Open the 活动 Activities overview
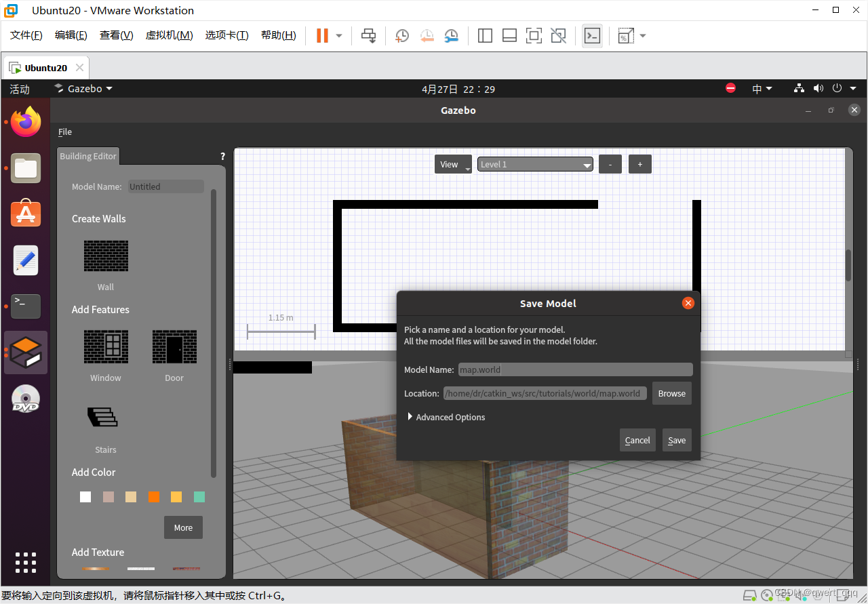Image resolution: width=868 pixels, height=604 pixels. coord(20,89)
